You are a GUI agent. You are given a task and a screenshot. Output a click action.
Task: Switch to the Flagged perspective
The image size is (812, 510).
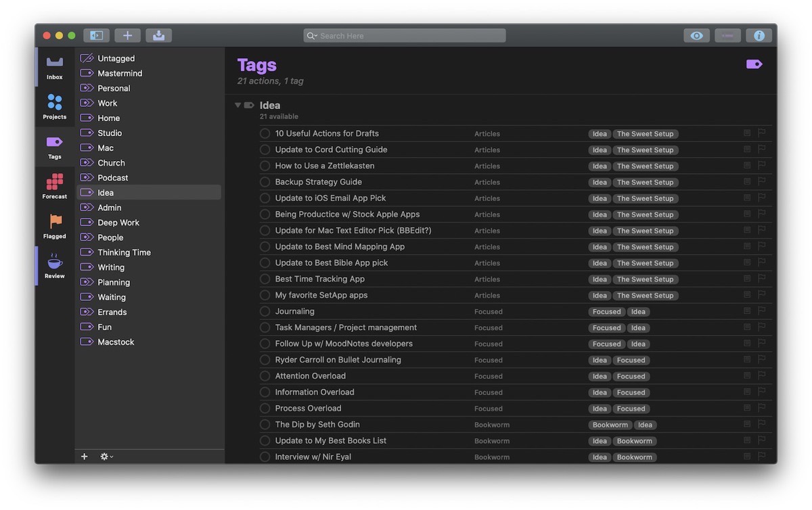tap(55, 227)
